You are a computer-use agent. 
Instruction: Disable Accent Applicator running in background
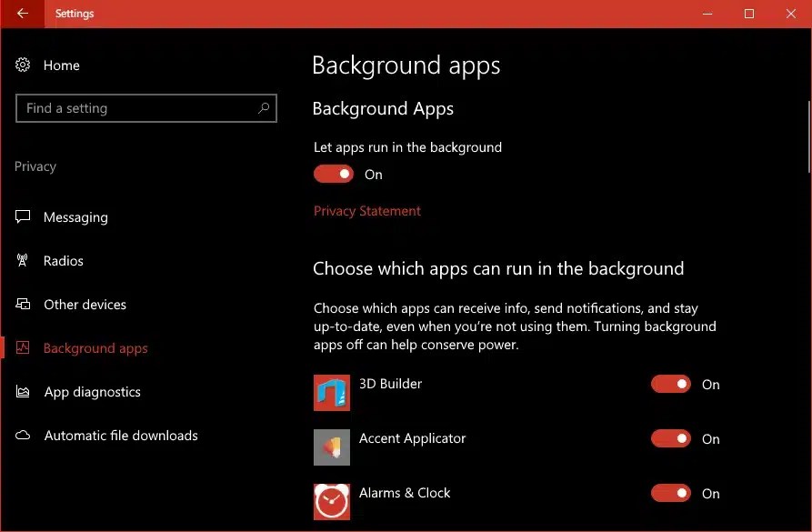click(x=670, y=438)
